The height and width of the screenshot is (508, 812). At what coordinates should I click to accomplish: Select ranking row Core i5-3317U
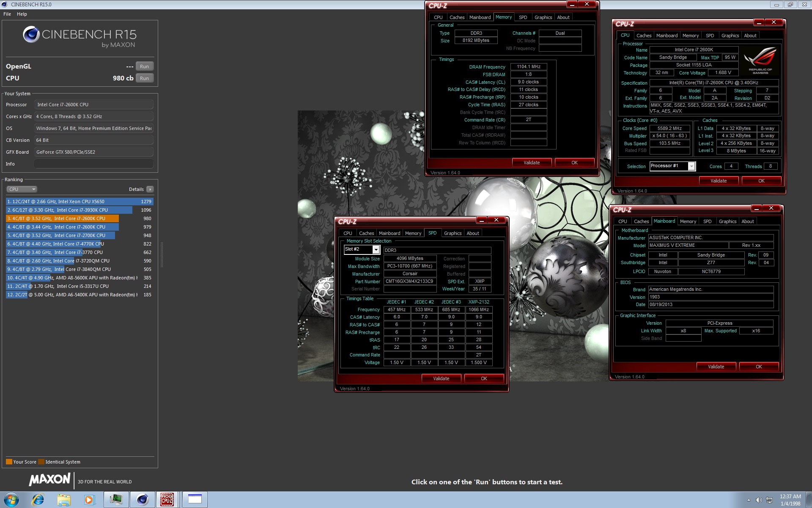80,286
